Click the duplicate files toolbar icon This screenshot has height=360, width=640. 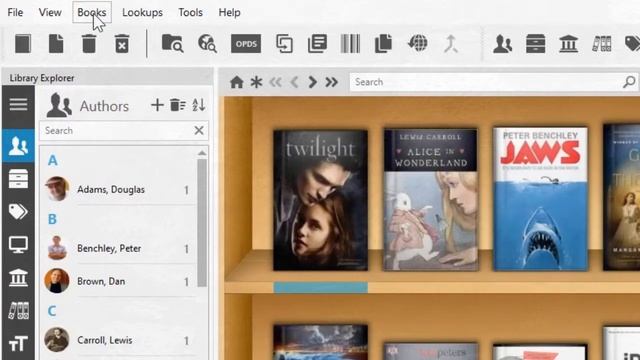(383, 44)
